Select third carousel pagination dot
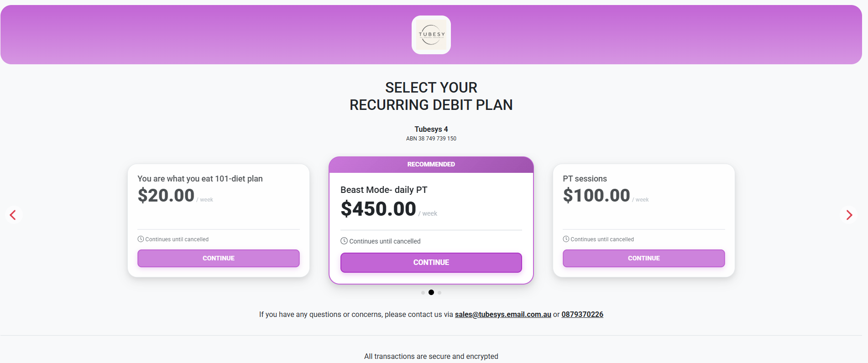Screen dimensions: 868x363 coord(439,293)
